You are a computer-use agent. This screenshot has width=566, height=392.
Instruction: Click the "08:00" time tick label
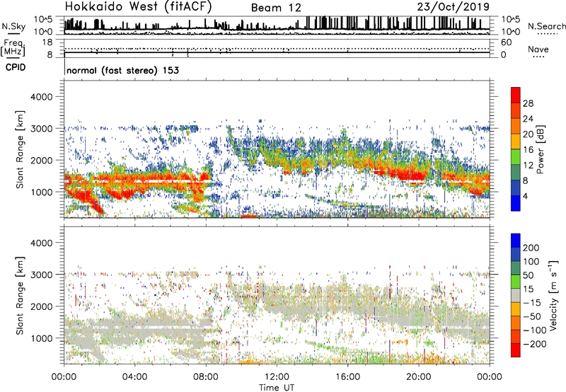[206, 377]
